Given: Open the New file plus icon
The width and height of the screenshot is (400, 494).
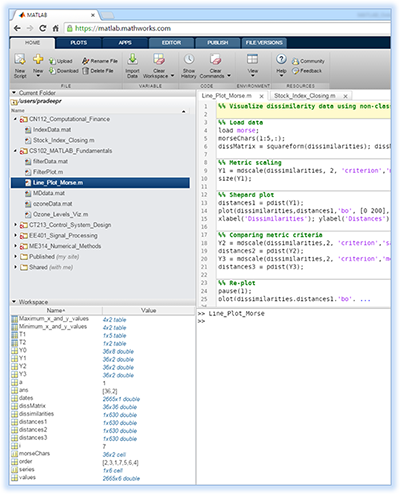Looking at the screenshot, I should pyautogui.click(x=38, y=59).
